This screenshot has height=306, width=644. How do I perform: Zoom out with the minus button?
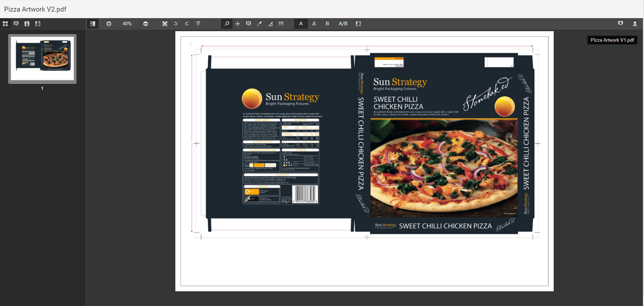tap(146, 24)
